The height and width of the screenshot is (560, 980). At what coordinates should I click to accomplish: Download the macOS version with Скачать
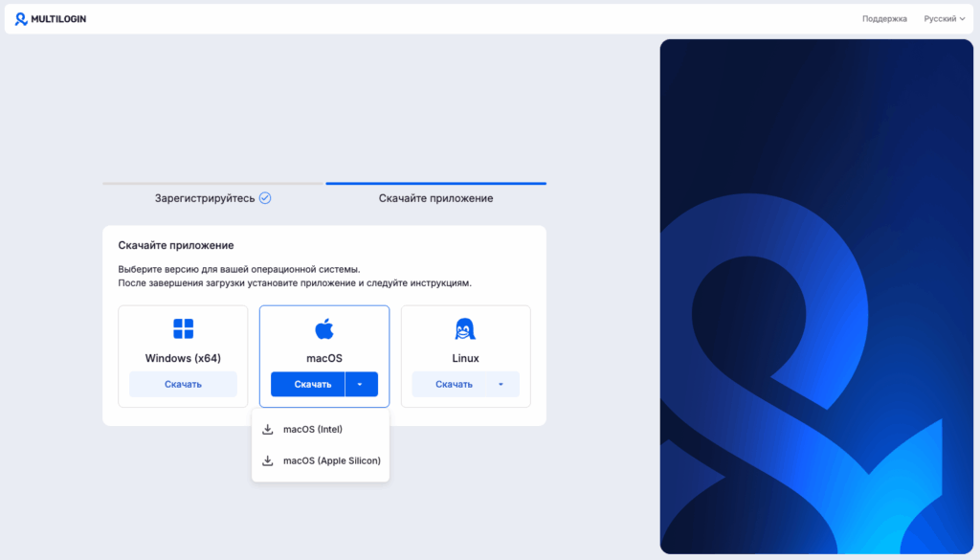tap(307, 385)
